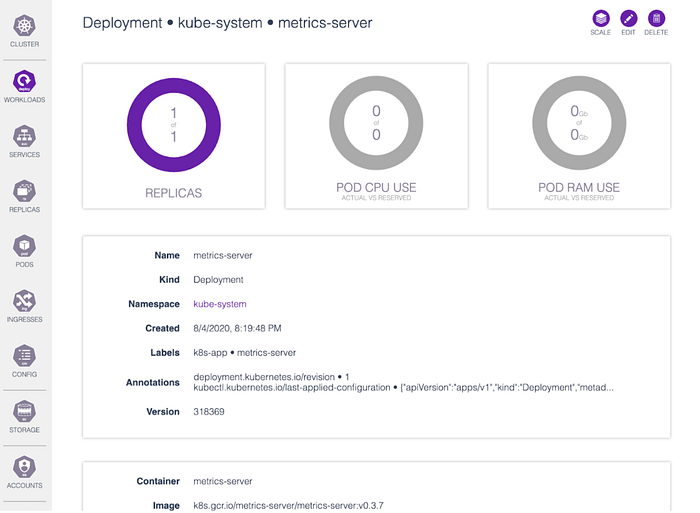Open the kube-system namespace link
Viewport: 700px width, 513px height.
pyautogui.click(x=220, y=304)
